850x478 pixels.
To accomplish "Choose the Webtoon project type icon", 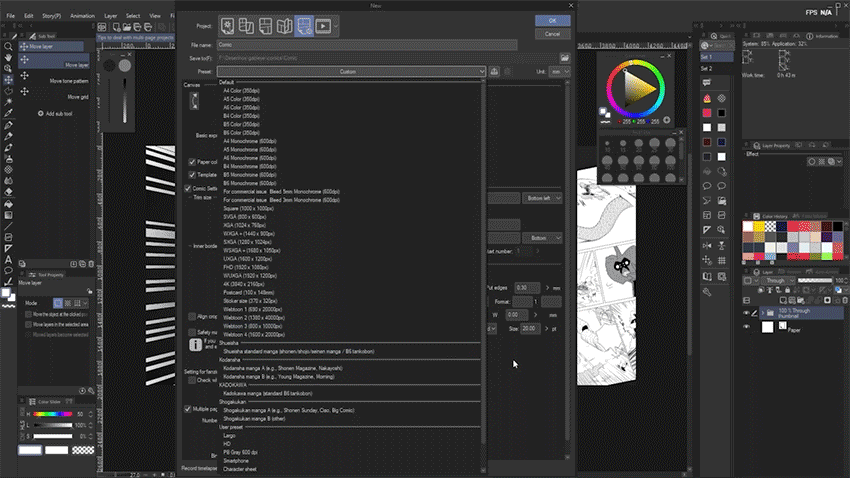I will click(x=247, y=25).
